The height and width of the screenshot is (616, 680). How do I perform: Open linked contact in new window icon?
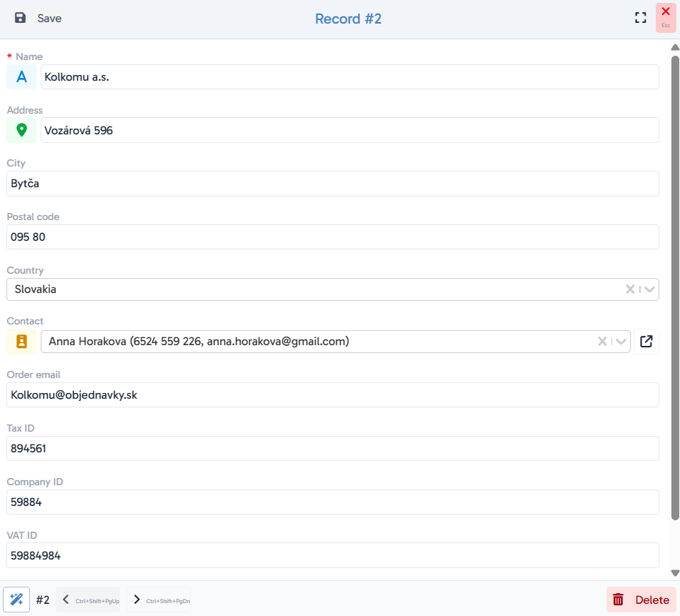[646, 342]
